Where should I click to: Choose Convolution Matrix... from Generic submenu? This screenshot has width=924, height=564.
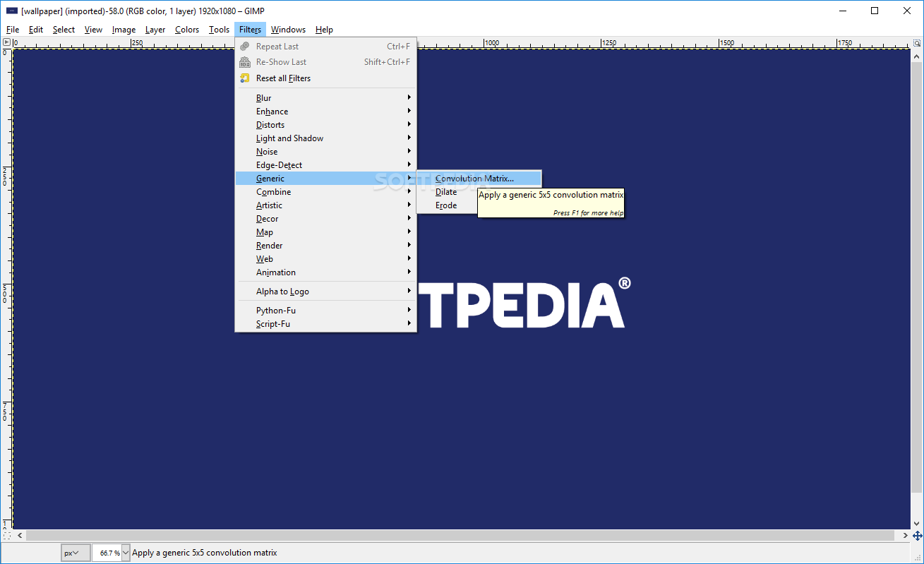pos(479,179)
